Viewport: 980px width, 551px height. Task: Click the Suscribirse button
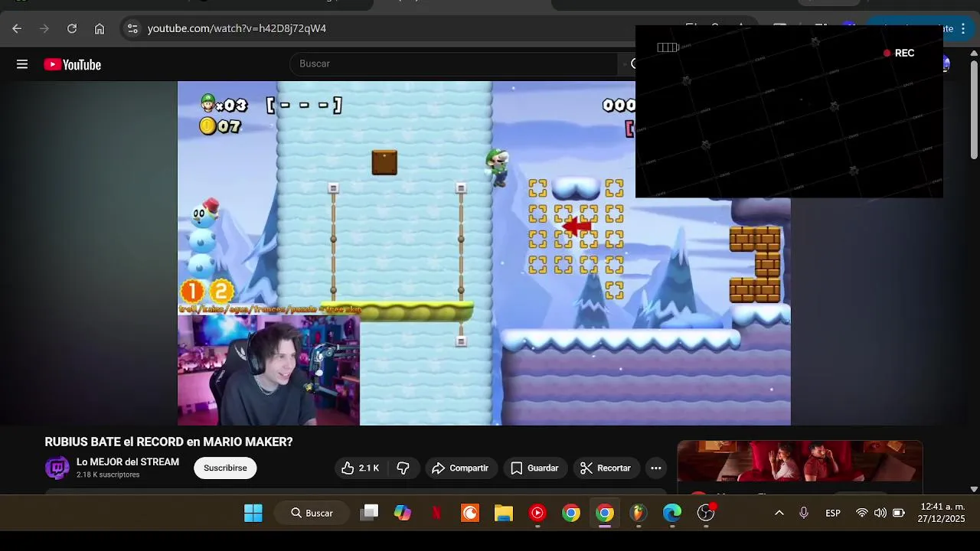point(225,468)
